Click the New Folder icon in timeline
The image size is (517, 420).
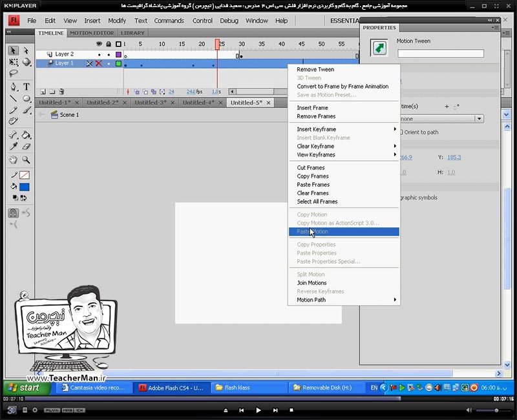[x=52, y=92]
